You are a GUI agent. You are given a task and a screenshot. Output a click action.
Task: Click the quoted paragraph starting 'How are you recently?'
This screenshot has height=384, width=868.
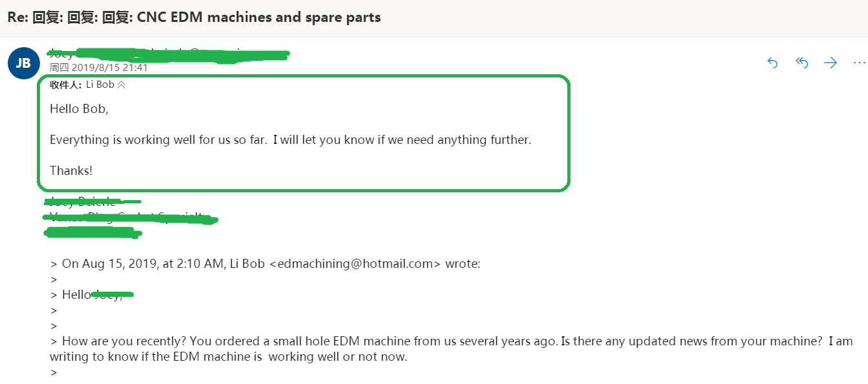451,349
